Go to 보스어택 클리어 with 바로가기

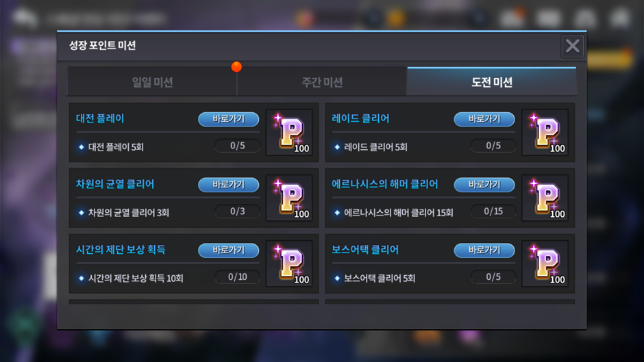pyautogui.click(x=484, y=250)
